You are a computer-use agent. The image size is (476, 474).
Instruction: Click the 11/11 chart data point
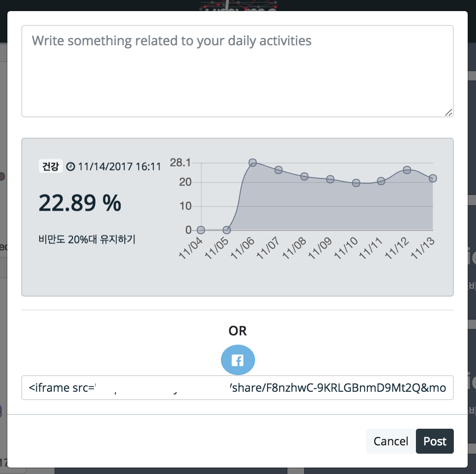tap(381, 181)
